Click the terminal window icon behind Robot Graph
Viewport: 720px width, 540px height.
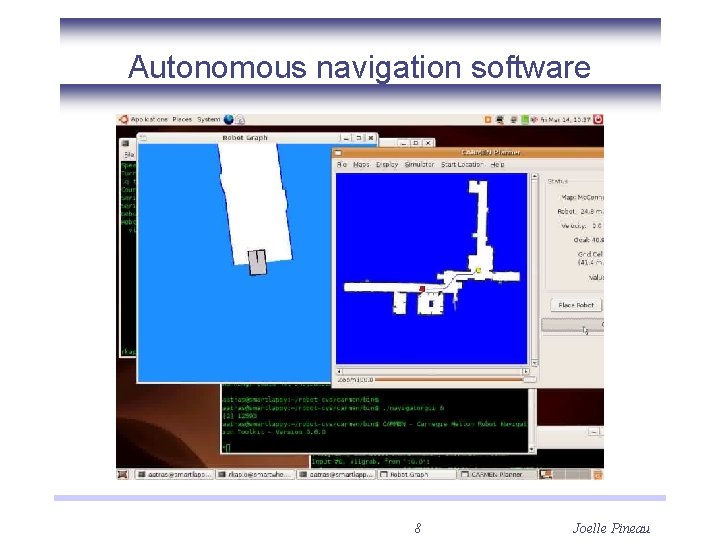125,144
